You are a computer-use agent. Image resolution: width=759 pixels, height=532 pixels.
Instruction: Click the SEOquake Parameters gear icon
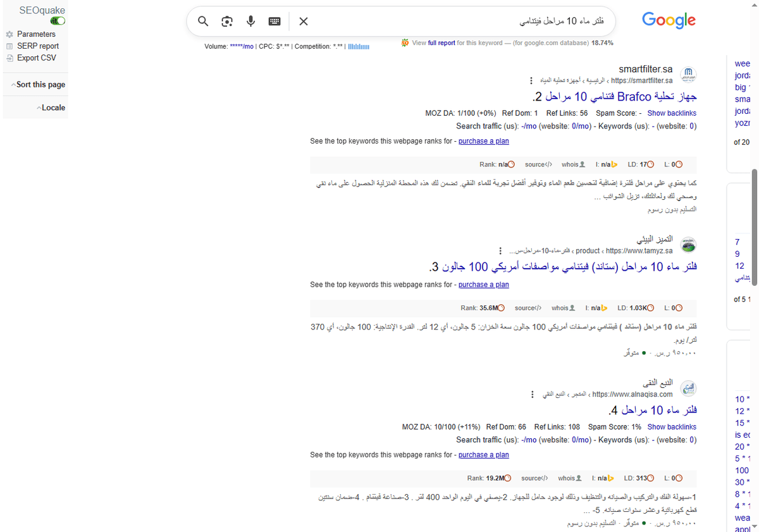pos(9,34)
